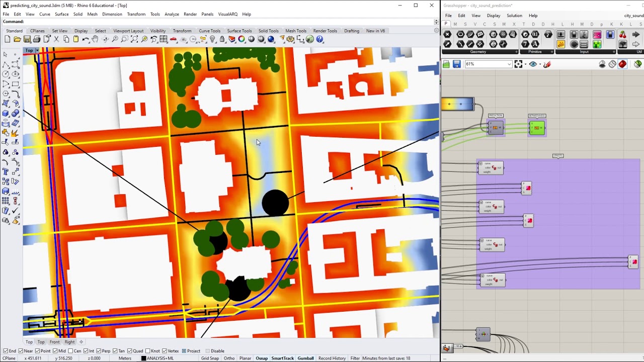Select the Colour Swatch green checker icon
The image size is (644, 362).
pyautogui.click(x=597, y=44)
